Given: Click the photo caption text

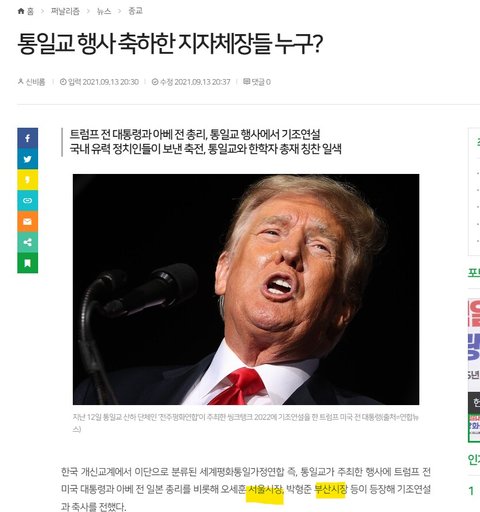Looking at the screenshot, I should [x=246, y=423].
